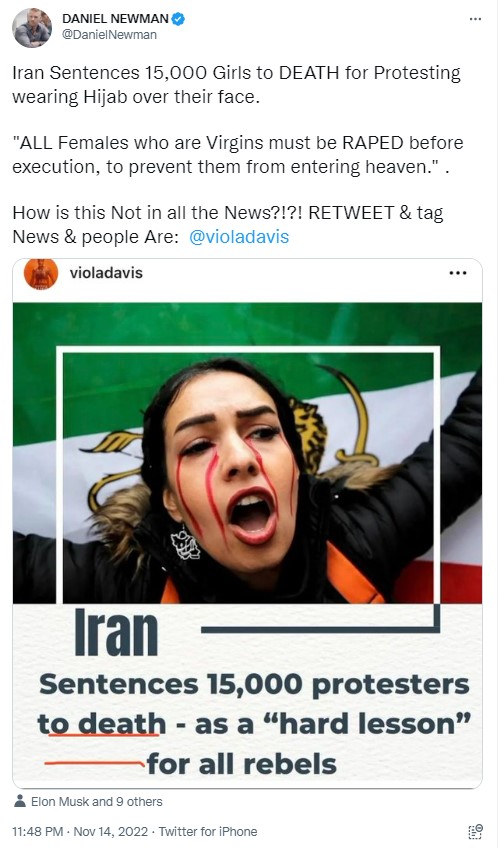The height and width of the screenshot is (848, 501).
Task: Click the blue verified badge next to the name
Action: pos(179,19)
